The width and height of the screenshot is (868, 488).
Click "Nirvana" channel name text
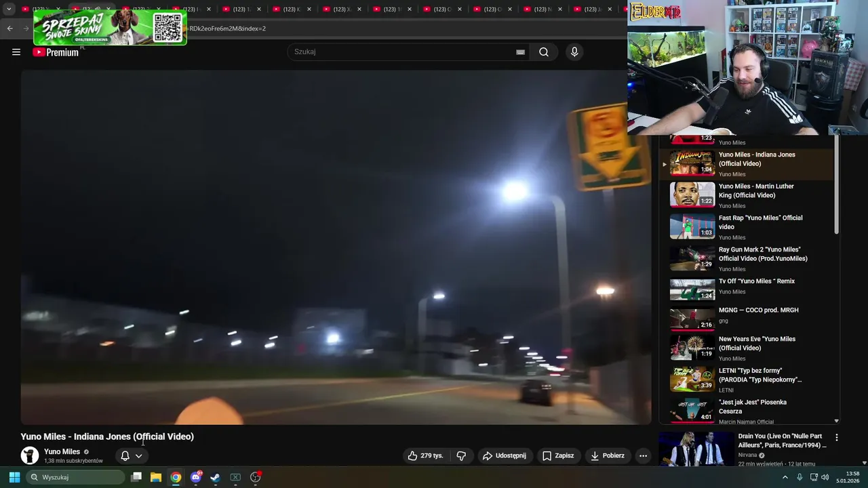[749, 455]
